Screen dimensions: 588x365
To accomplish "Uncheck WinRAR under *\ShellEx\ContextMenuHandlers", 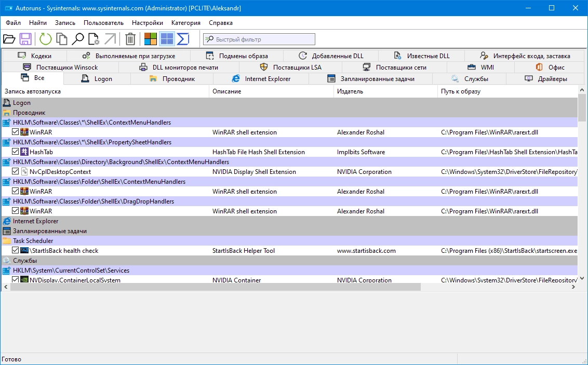I will [x=16, y=131].
